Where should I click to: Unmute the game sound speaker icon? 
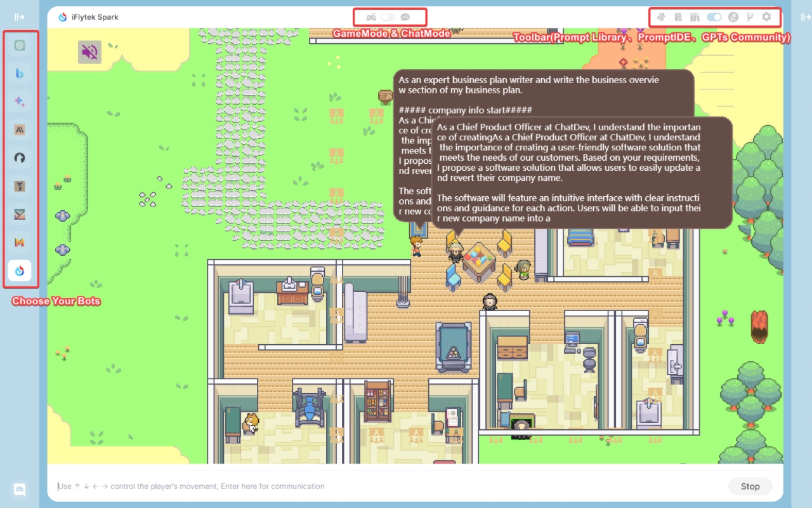pyautogui.click(x=90, y=52)
